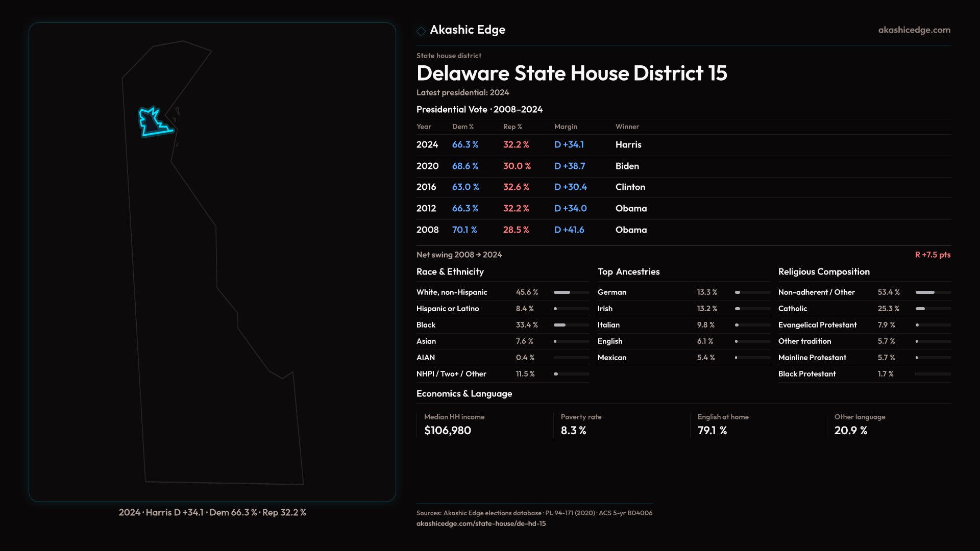Click the Margin column header
This screenshot has height=551, width=980.
tap(566, 127)
